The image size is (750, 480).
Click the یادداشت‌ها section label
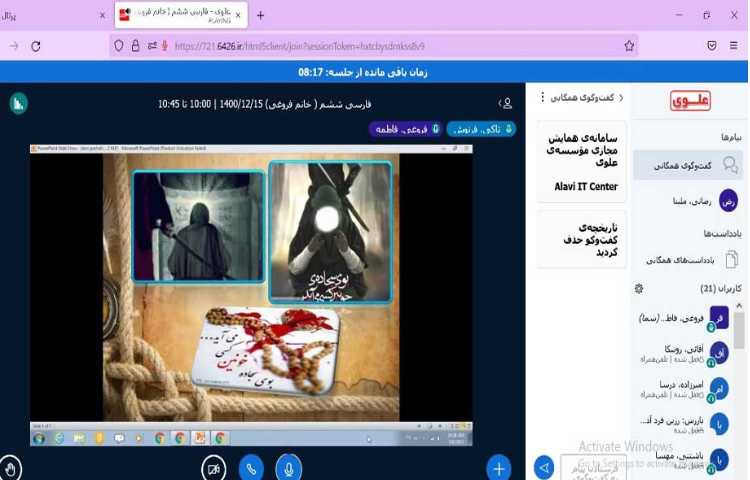click(x=722, y=234)
